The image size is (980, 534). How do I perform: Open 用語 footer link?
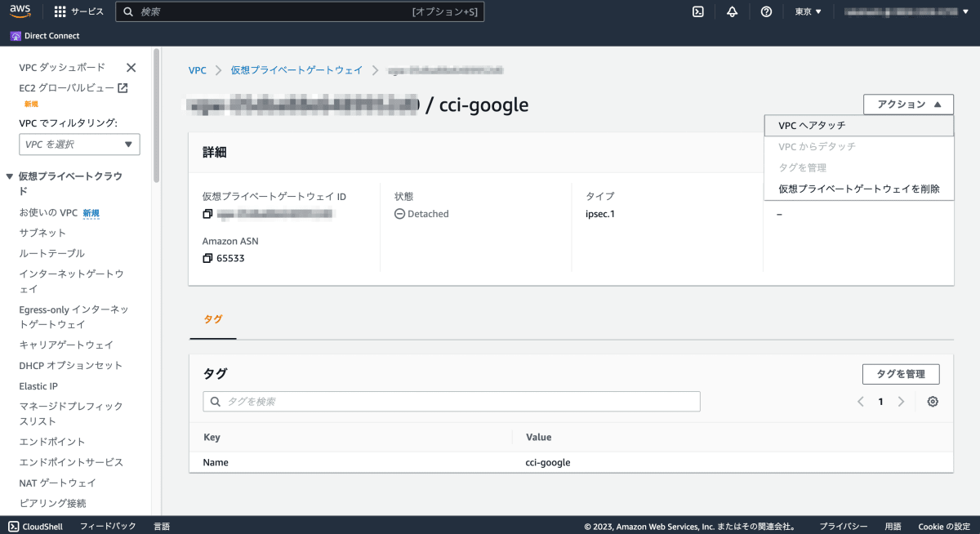tap(893, 527)
